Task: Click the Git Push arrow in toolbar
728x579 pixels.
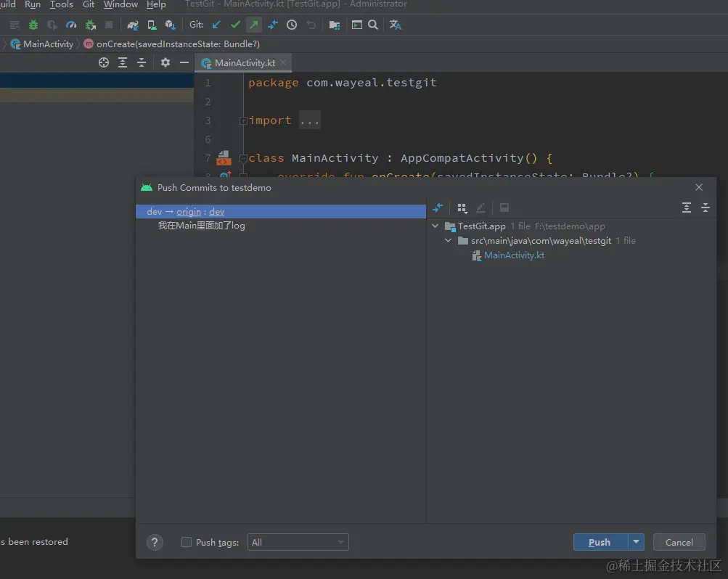Action: (x=254, y=25)
